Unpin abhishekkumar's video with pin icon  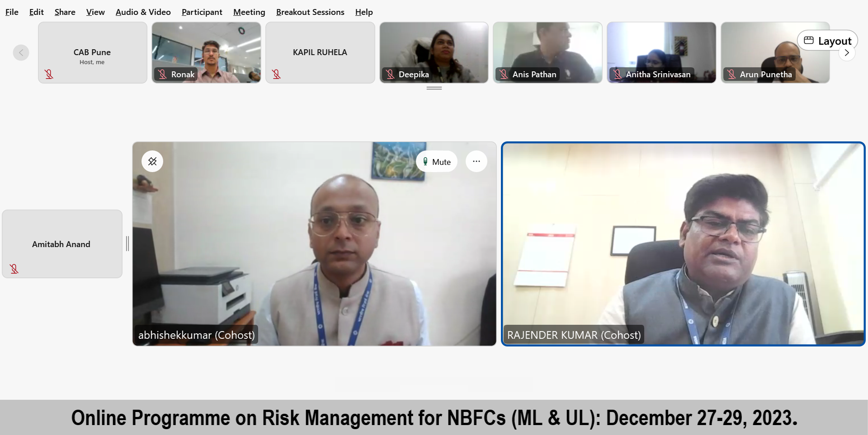pyautogui.click(x=152, y=161)
